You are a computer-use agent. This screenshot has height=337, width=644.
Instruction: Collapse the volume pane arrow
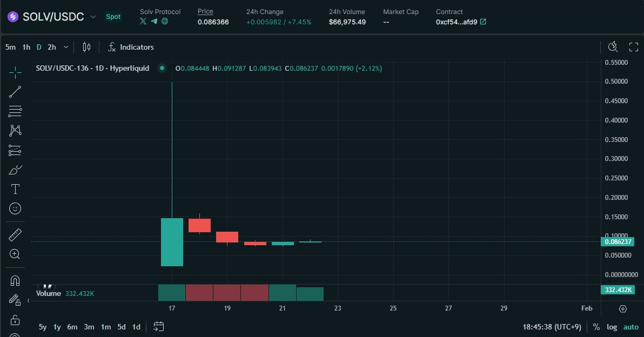tap(28, 300)
